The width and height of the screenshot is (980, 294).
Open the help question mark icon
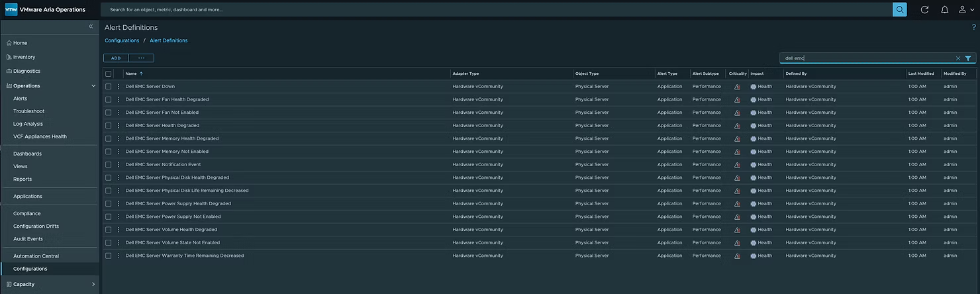[973, 27]
